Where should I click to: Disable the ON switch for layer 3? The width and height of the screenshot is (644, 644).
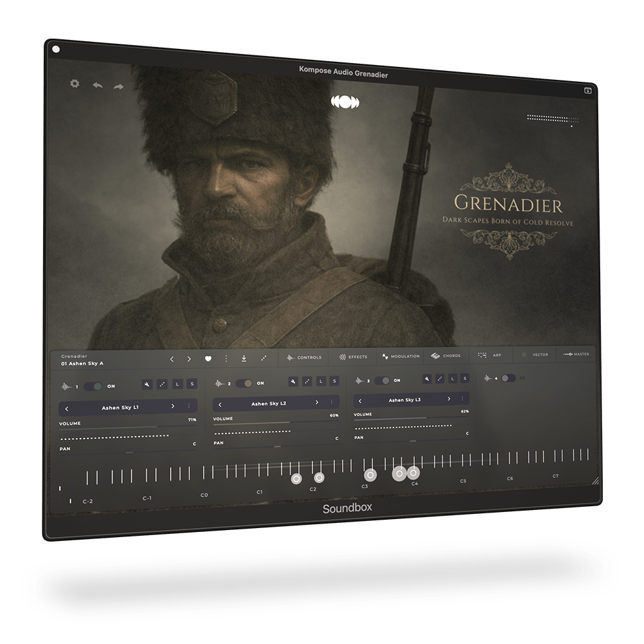[x=381, y=381]
